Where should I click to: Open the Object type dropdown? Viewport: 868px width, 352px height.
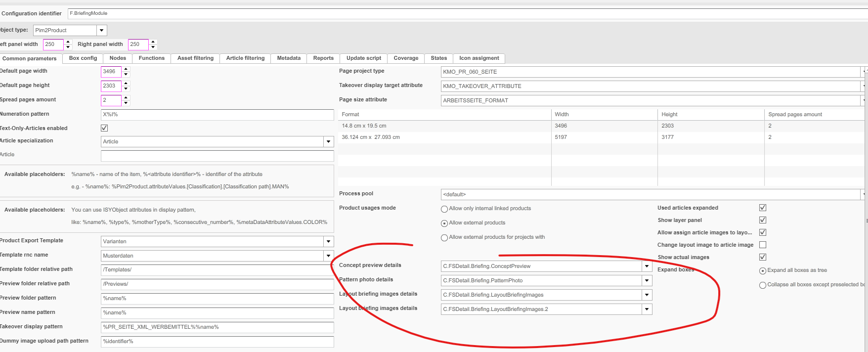pyautogui.click(x=101, y=30)
